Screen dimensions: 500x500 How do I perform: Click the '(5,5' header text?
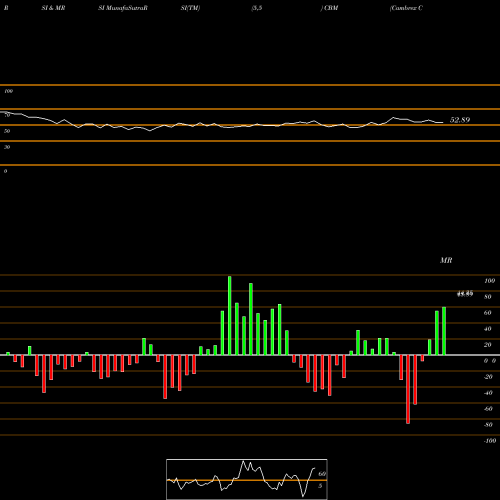(257, 8)
